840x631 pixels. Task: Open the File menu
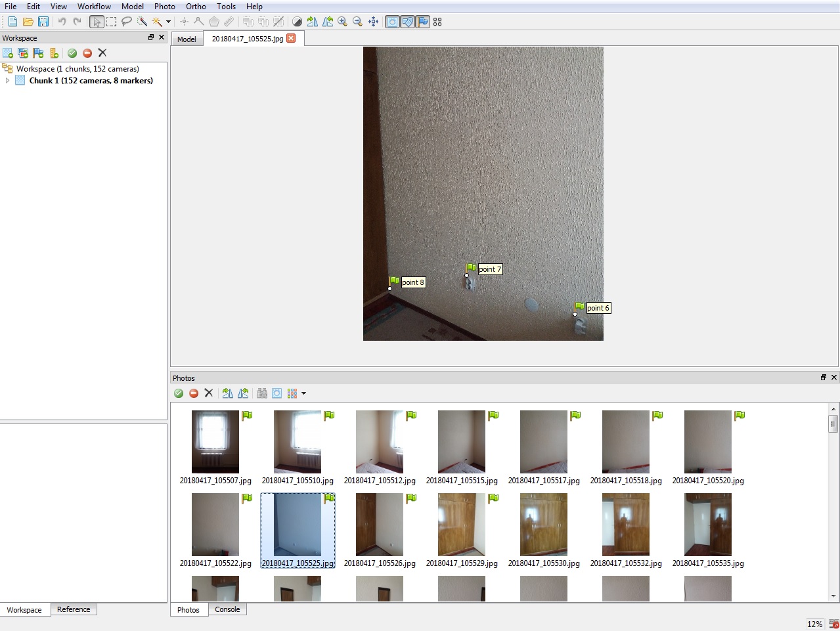pyautogui.click(x=11, y=7)
